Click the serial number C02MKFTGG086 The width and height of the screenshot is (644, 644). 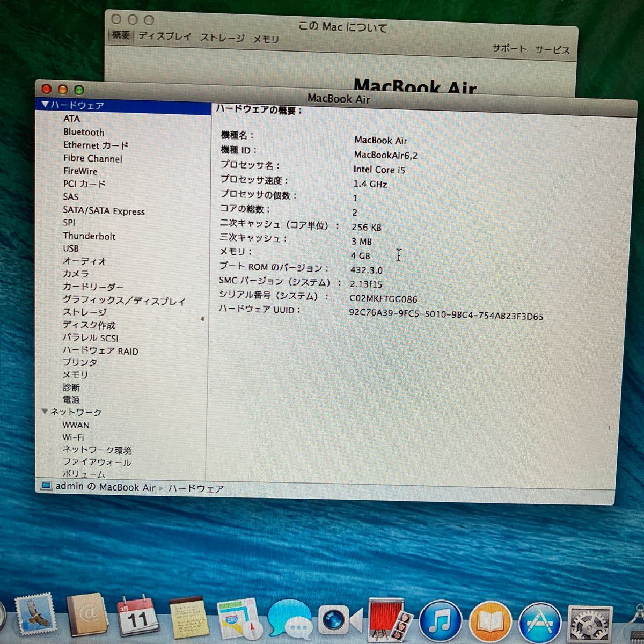pyautogui.click(x=383, y=299)
